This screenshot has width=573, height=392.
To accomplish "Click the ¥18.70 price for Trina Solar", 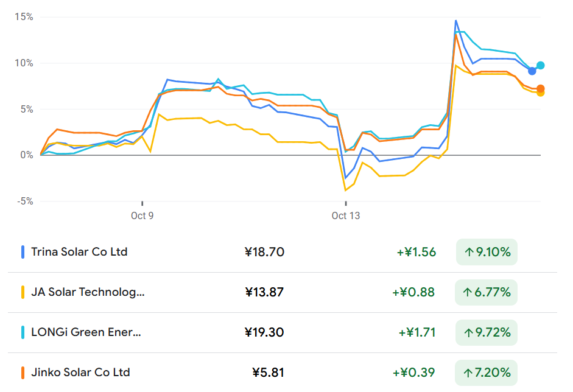I will [x=264, y=252].
